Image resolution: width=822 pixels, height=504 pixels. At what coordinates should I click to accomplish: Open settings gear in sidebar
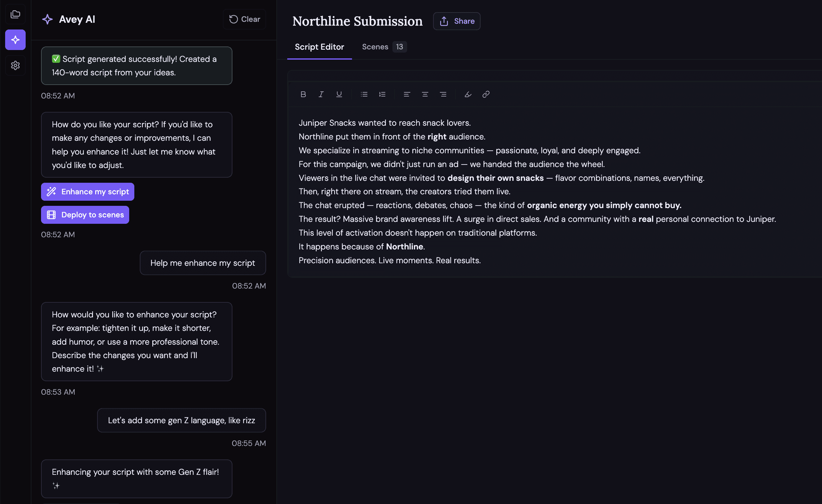[x=15, y=65]
